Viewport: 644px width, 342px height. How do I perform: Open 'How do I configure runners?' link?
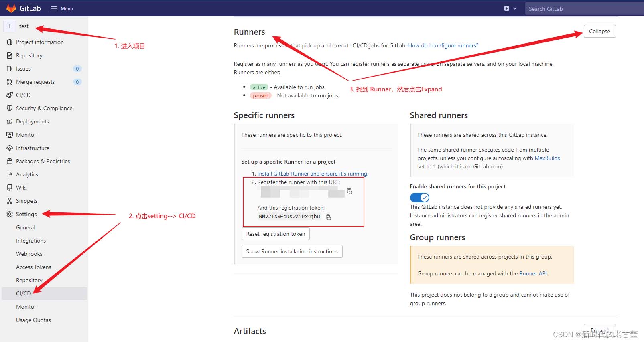(443, 45)
